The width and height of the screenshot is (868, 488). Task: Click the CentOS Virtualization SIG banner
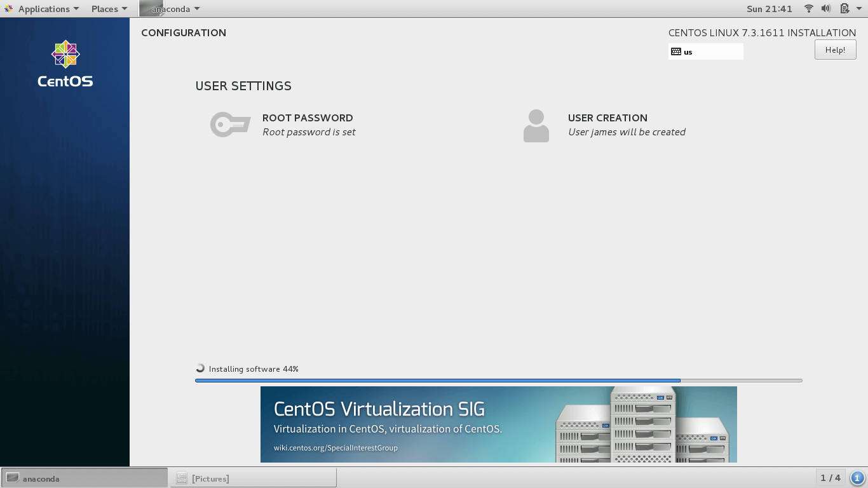click(x=499, y=424)
